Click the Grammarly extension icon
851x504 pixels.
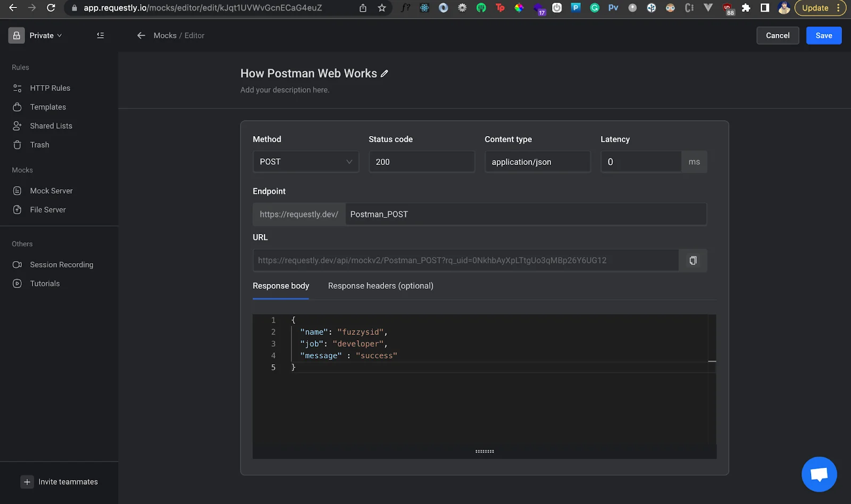coord(595,8)
